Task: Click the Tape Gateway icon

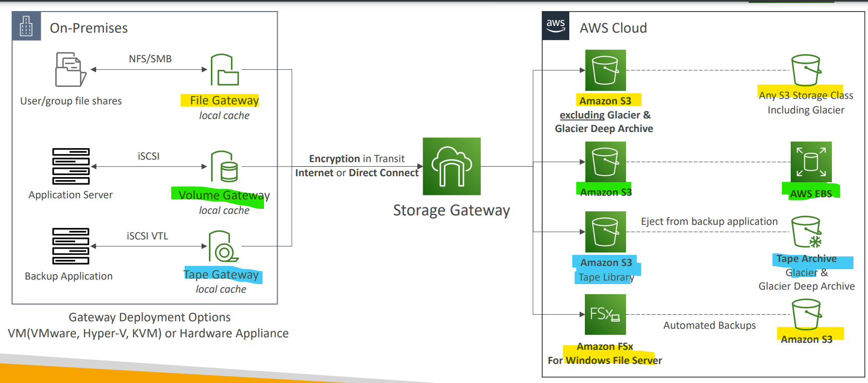Action: [223, 246]
